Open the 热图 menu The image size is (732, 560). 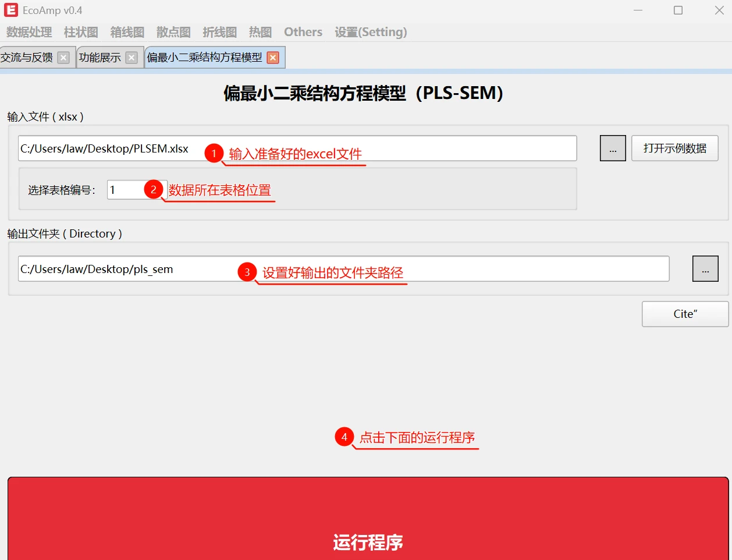(x=260, y=32)
